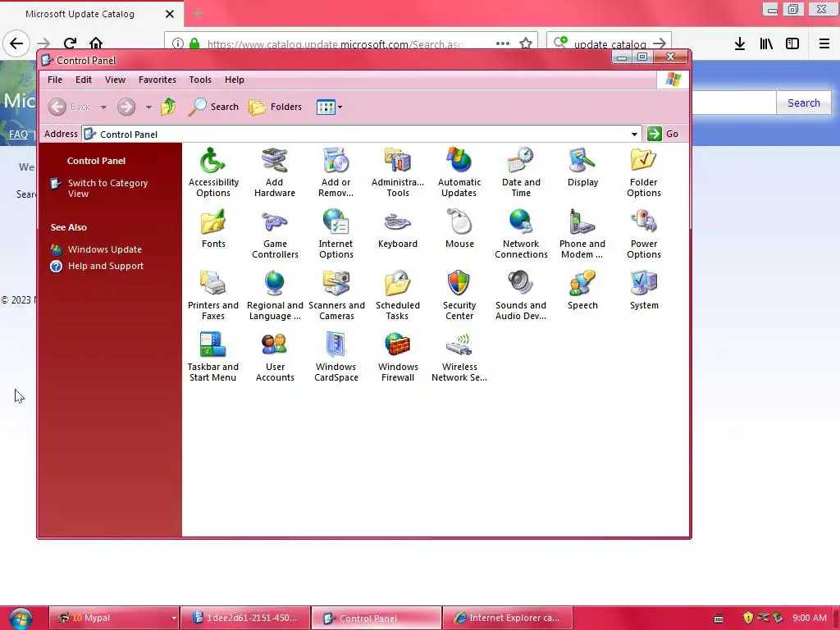
Task: Open Folder Options icon
Action: [643, 172]
